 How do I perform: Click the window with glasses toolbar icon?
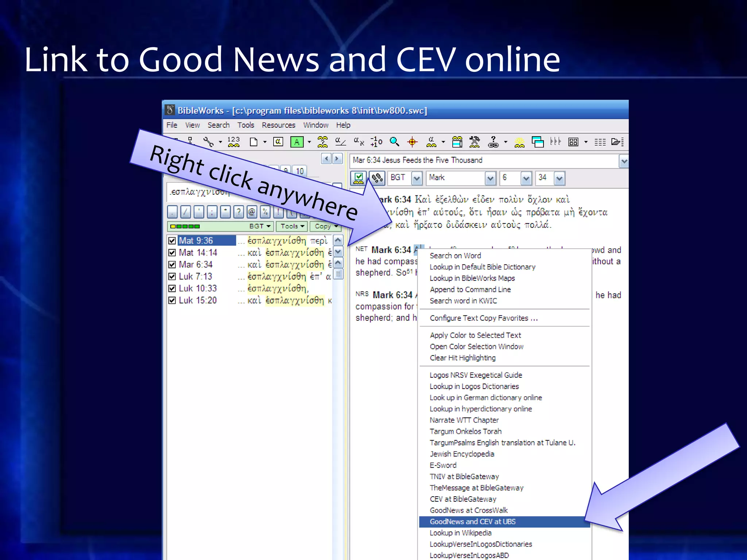[x=457, y=142]
